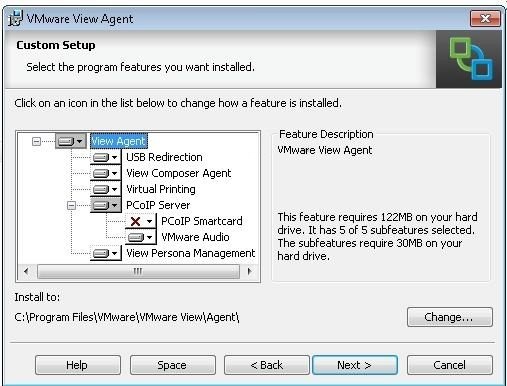Click the install path C:\Program Files\VMware\VMware View\Agent\
507x386 pixels.
127,317
